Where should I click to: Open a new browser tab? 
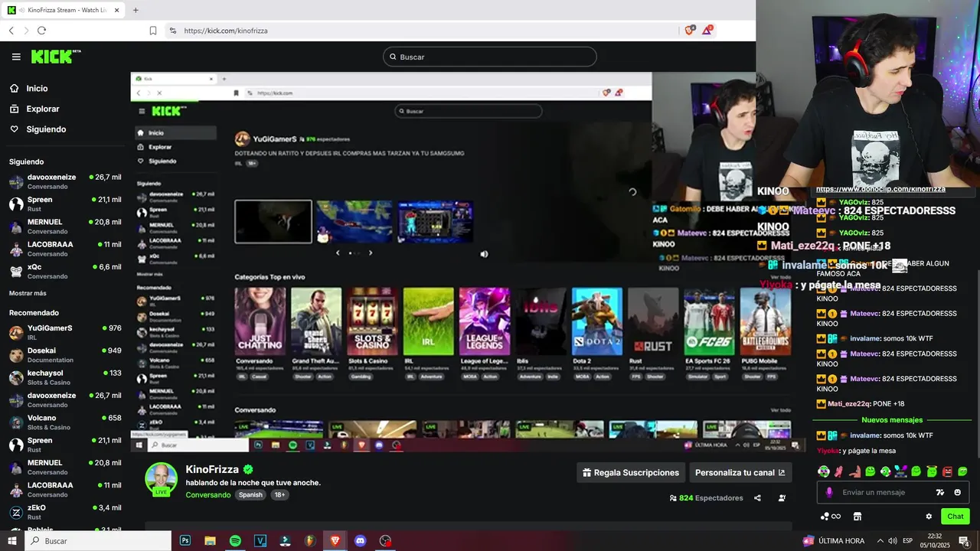[136, 10]
